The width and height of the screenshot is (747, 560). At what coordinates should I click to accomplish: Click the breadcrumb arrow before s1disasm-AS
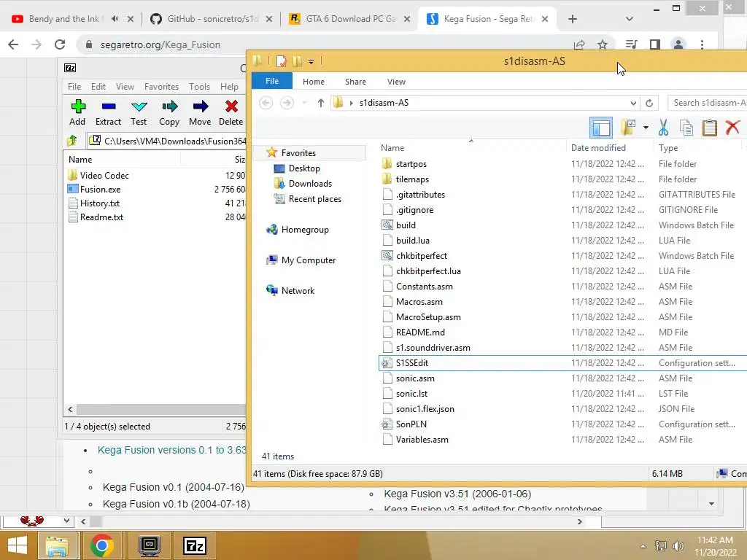click(x=352, y=103)
